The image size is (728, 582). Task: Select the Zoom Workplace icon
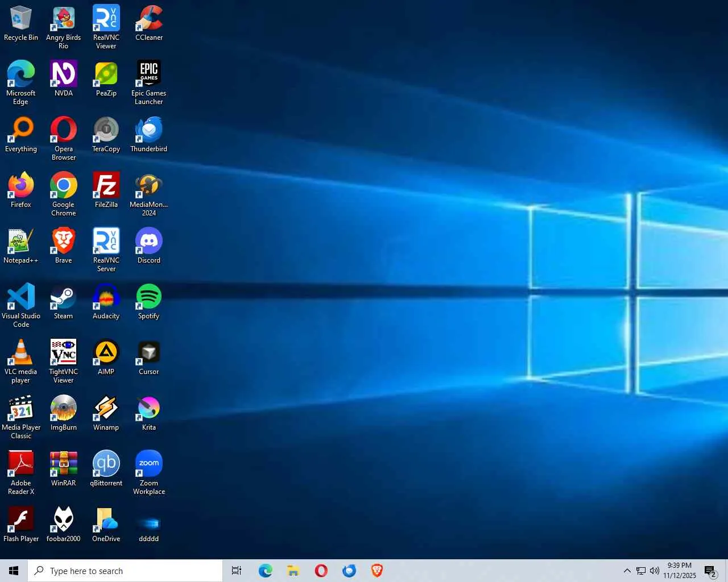point(149,473)
